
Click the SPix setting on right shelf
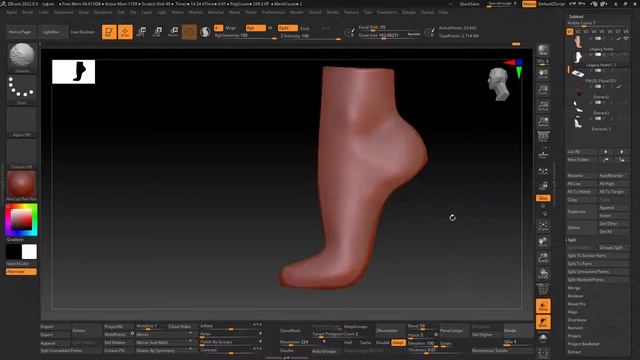click(543, 62)
